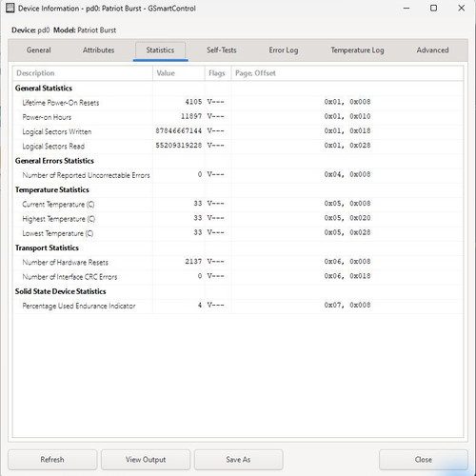Click the View Output button

click(x=146, y=460)
